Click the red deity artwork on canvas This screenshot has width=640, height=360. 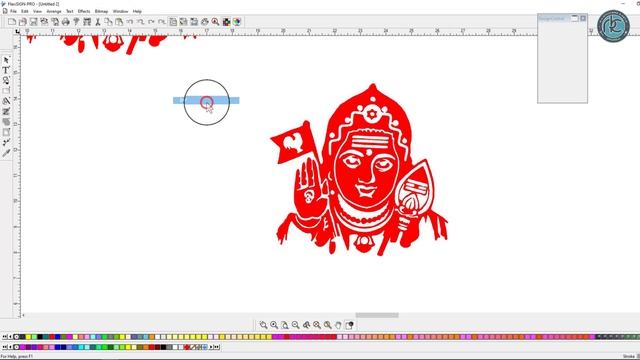pos(359,171)
